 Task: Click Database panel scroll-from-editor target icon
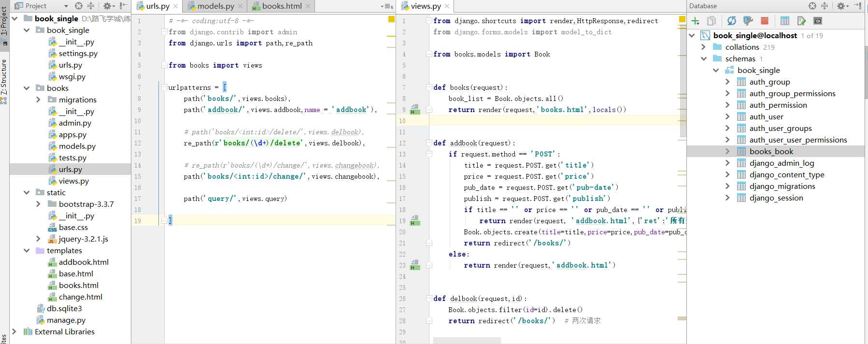812,6
